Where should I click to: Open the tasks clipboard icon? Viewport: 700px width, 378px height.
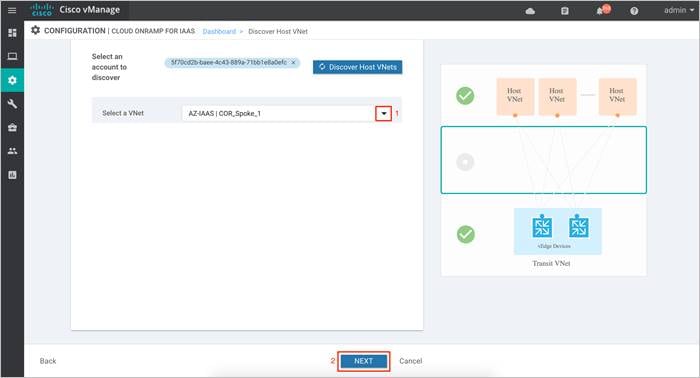[x=565, y=11]
